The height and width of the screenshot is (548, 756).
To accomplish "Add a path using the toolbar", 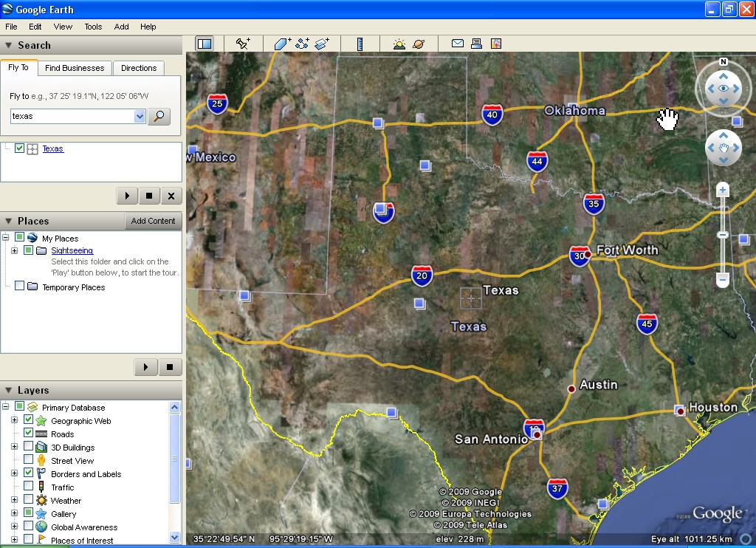I will pyautogui.click(x=302, y=44).
